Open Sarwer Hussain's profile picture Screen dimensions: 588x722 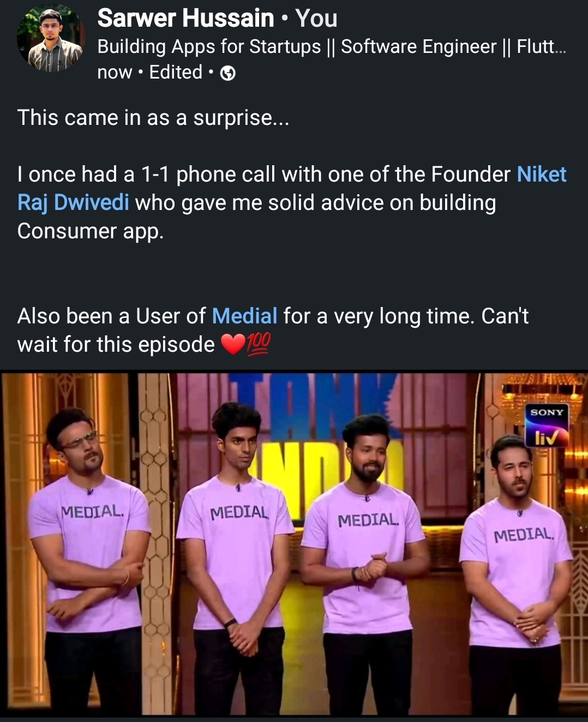click(51, 38)
